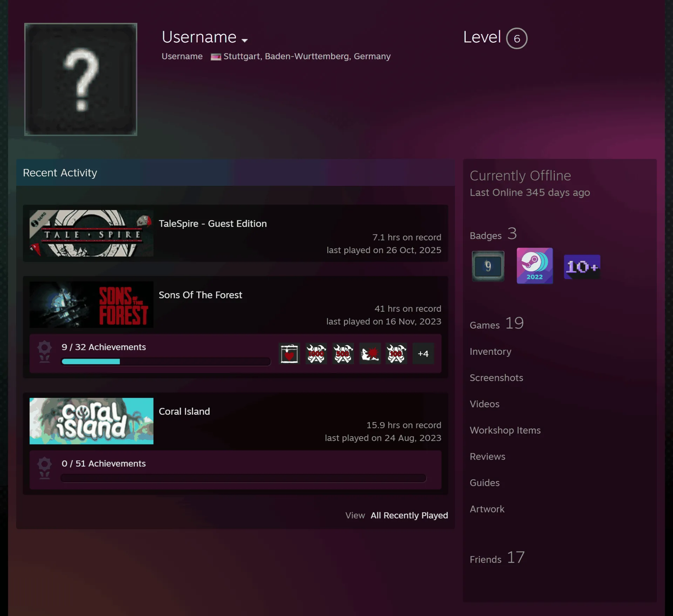Click the heart calendar achievement icon
The width and height of the screenshot is (673, 616).
pyautogui.click(x=289, y=354)
